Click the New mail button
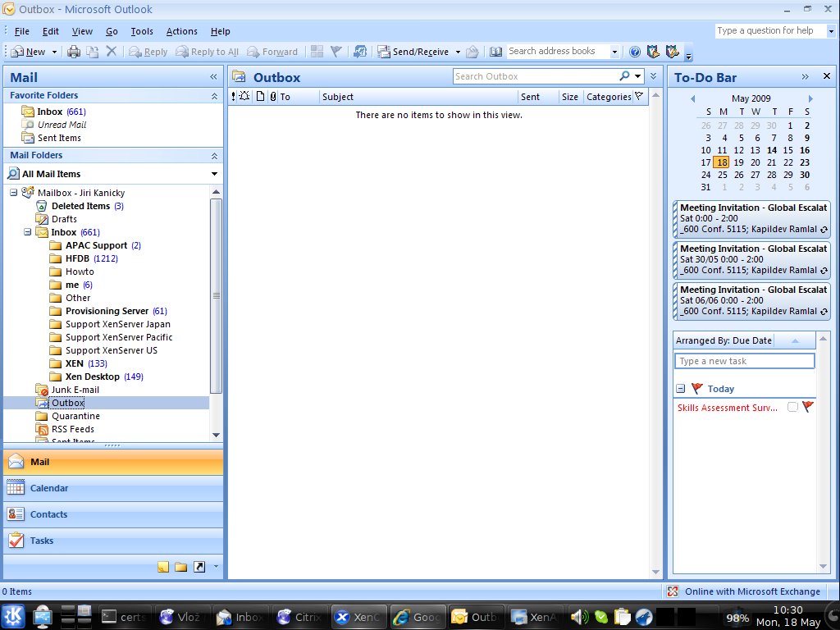The image size is (840, 630). pyautogui.click(x=29, y=52)
